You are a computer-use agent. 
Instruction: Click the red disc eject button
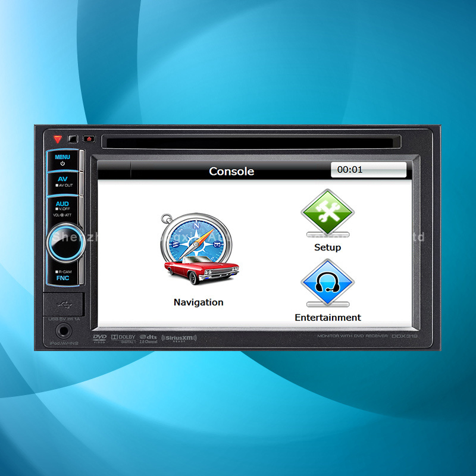click(89, 139)
